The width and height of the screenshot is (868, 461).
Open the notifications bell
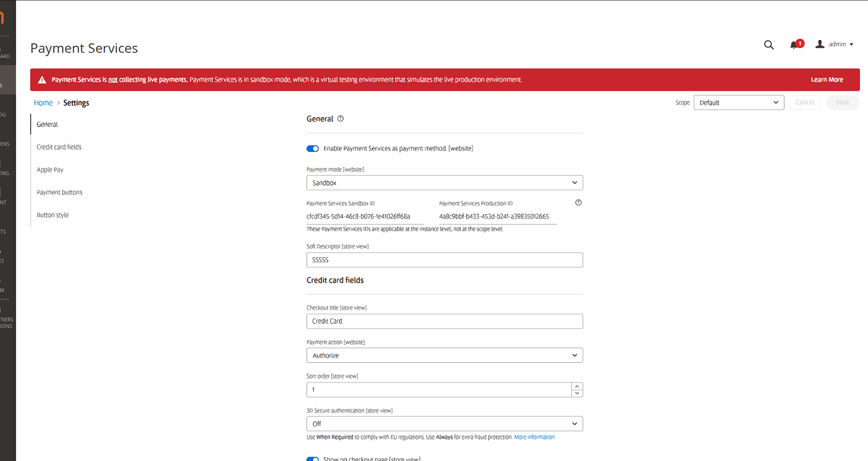point(794,45)
